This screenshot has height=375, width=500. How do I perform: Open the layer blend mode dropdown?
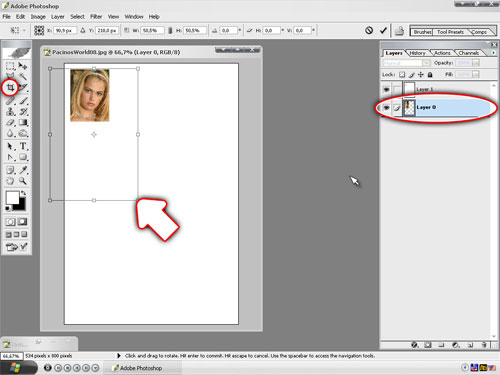tap(406, 63)
